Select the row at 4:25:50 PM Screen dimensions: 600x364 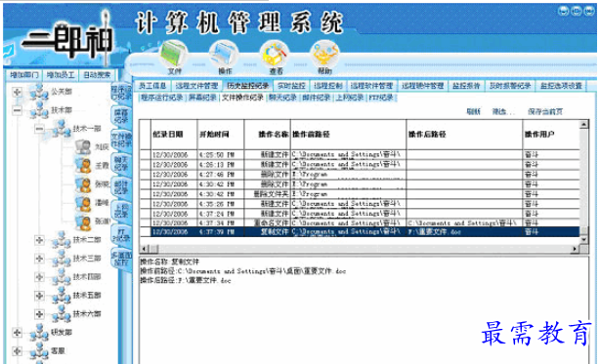360,155
